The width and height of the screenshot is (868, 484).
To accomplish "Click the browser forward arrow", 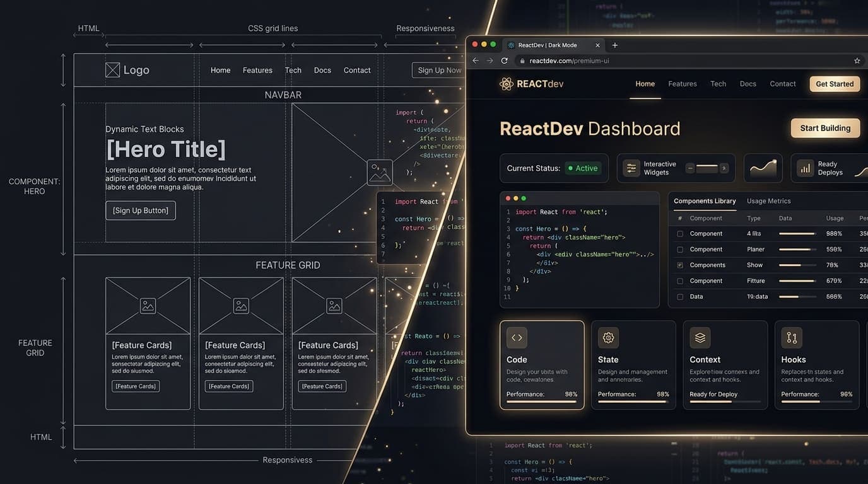I will 490,60.
